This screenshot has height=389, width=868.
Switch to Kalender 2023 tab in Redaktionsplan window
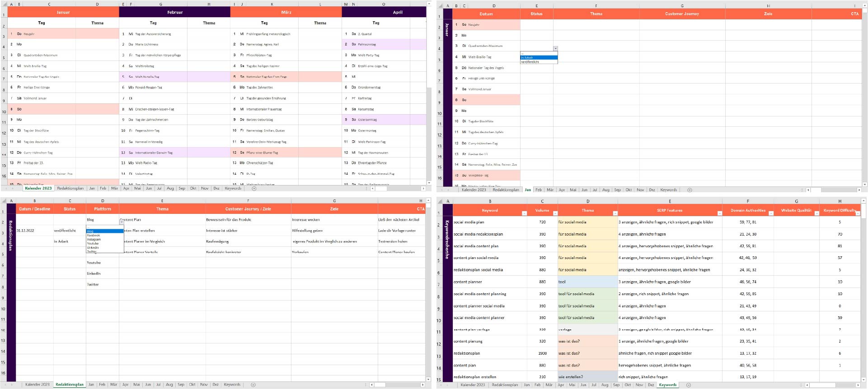[x=37, y=384]
